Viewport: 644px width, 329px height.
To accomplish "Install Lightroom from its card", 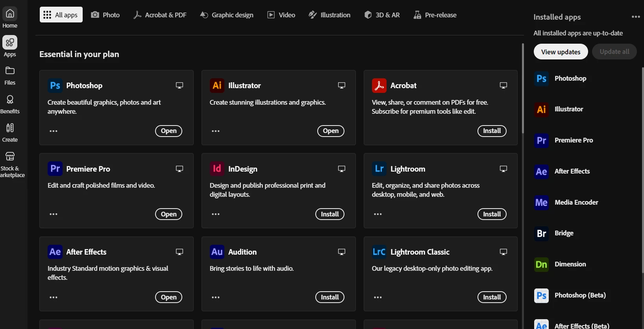I will click(492, 214).
